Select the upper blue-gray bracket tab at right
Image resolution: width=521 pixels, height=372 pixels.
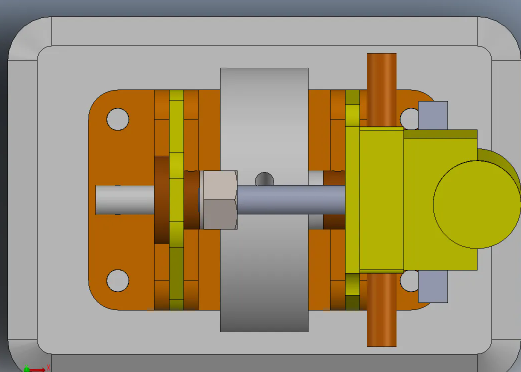pos(433,115)
